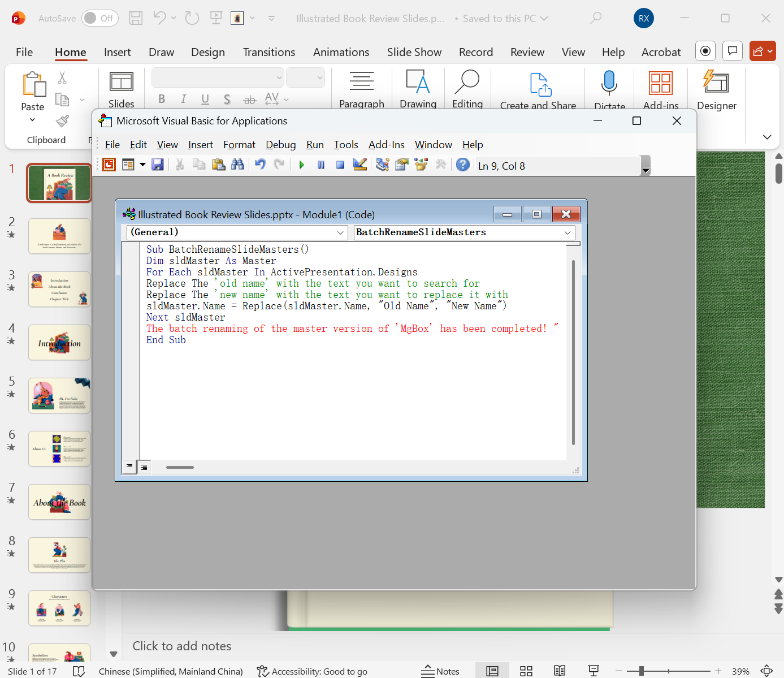Click the Notes button in status bar
The height and width of the screenshot is (678, 784).
pos(440,671)
